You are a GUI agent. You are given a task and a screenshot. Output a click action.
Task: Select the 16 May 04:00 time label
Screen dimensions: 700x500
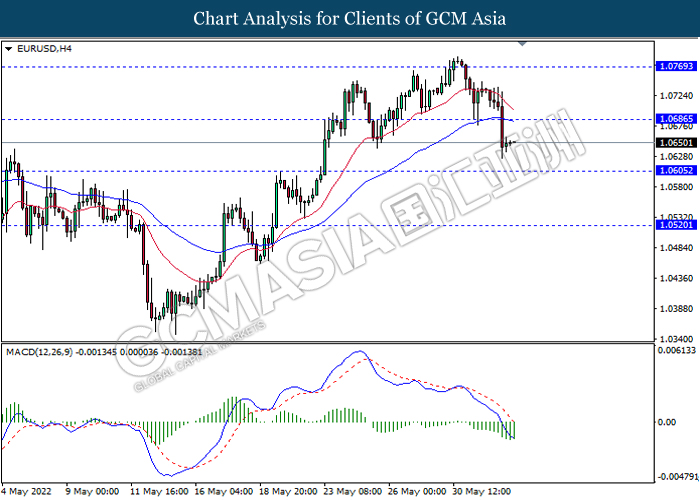click(x=224, y=492)
